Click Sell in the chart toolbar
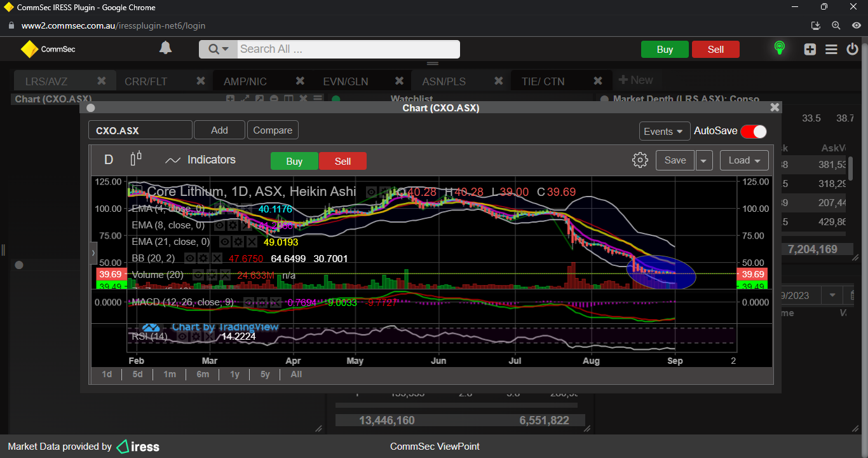Screen dimensions: 868x458 coord(342,161)
